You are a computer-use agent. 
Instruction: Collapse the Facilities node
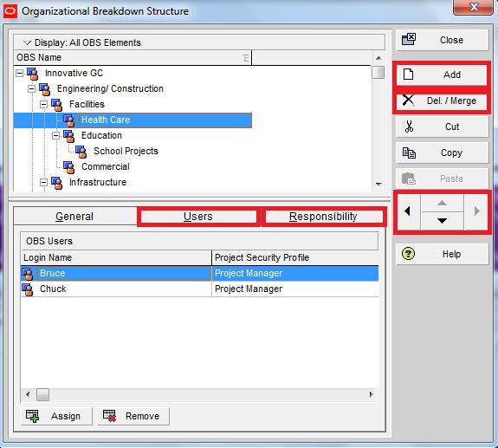(44, 104)
